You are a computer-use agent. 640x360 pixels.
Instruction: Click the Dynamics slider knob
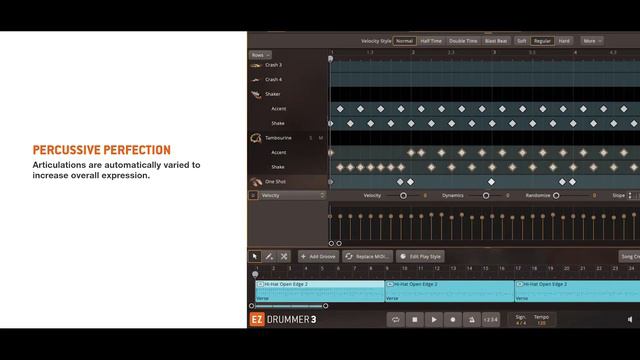point(486,196)
